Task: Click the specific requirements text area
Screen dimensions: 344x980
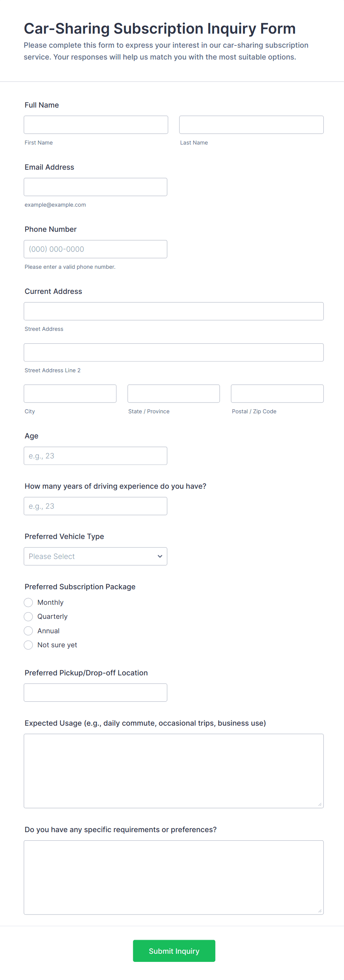Action: pyautogui.click(x=173, y=877)
